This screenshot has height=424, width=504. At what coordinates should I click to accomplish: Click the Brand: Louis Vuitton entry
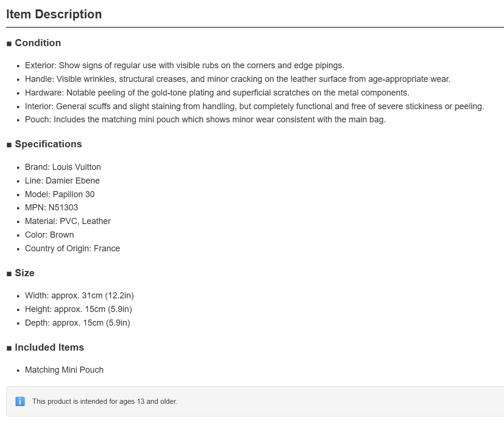point(63,167)
